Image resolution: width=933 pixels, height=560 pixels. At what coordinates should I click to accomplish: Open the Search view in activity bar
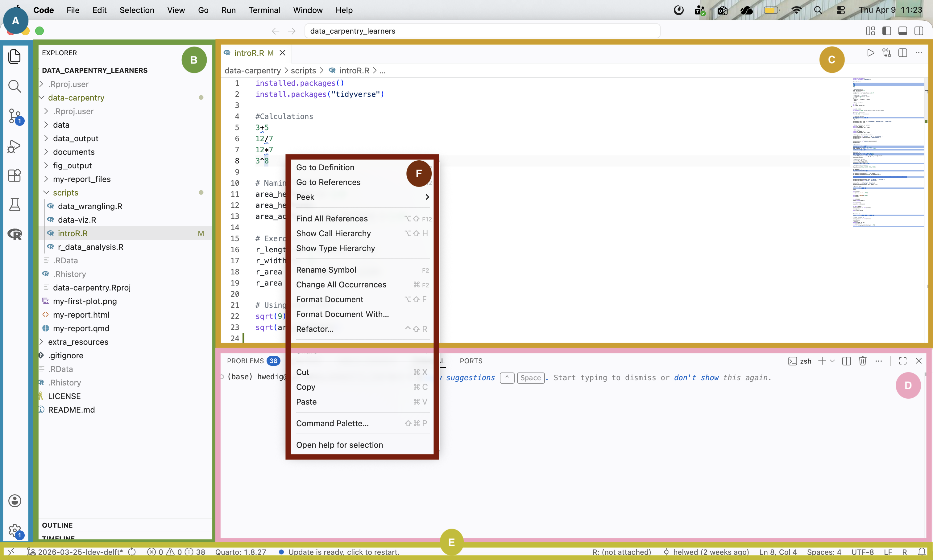(15, 86)
